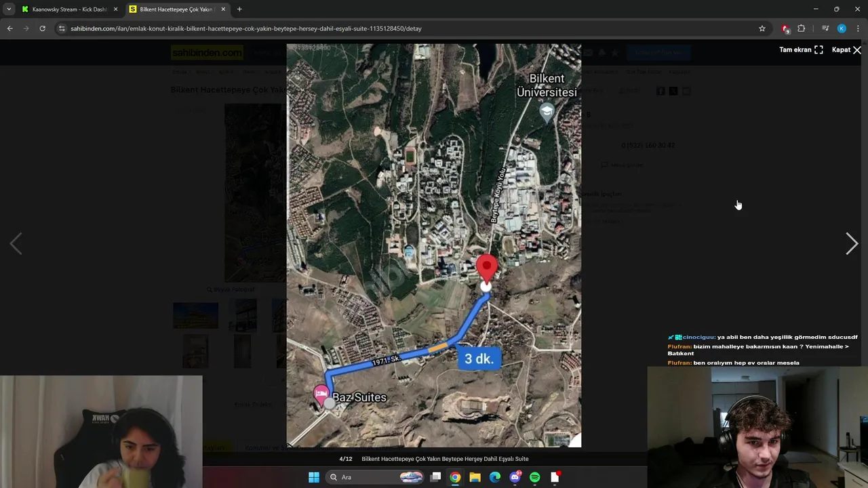Close the Bilkent Hacettepeye tab

point(223,9)
